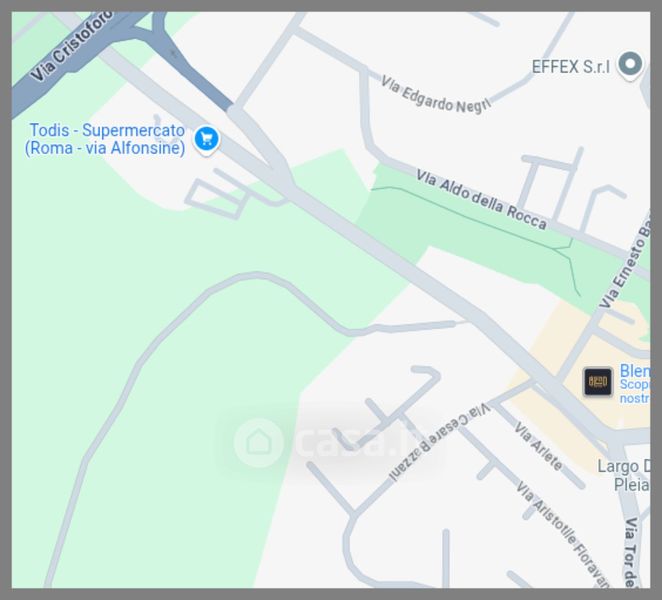The image size is (662, 600).
Task: Click the EFFEX S.r.l location pin
Action: (x=630, y=65)
